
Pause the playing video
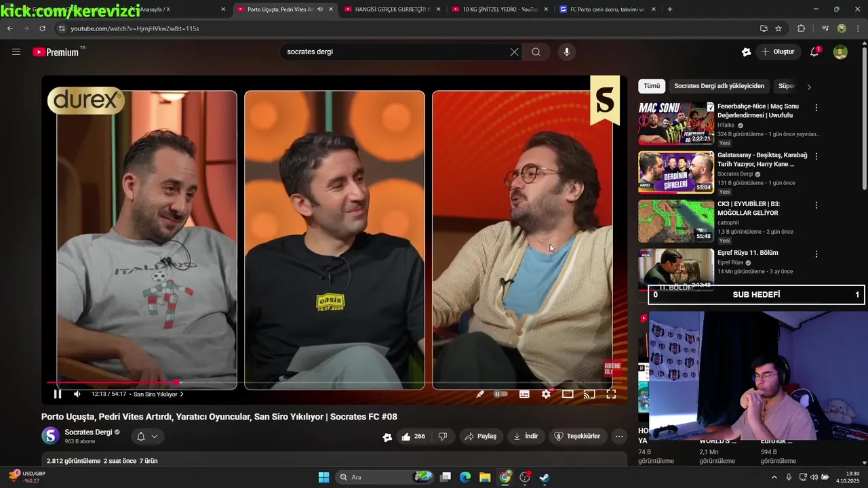click(x=58, y=394)
